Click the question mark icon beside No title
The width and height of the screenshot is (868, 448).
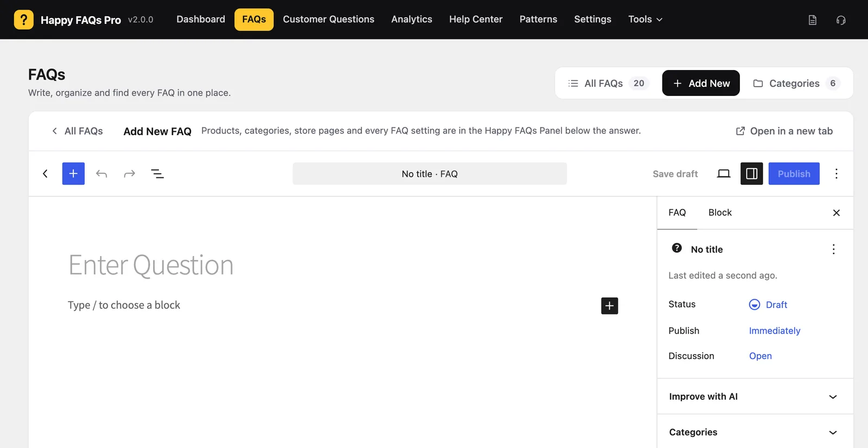(x=677, y=248)
